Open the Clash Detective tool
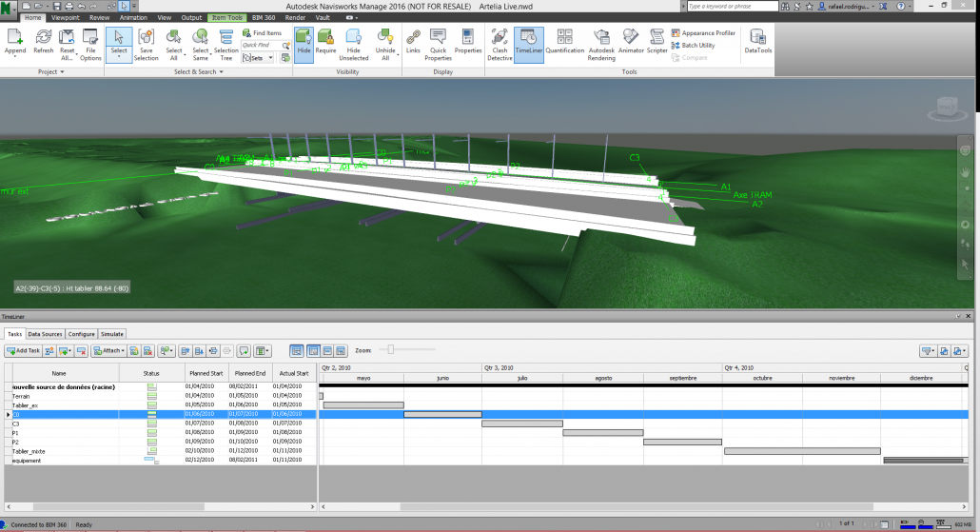This screenshot has width=980, height=532. (500, 42)
